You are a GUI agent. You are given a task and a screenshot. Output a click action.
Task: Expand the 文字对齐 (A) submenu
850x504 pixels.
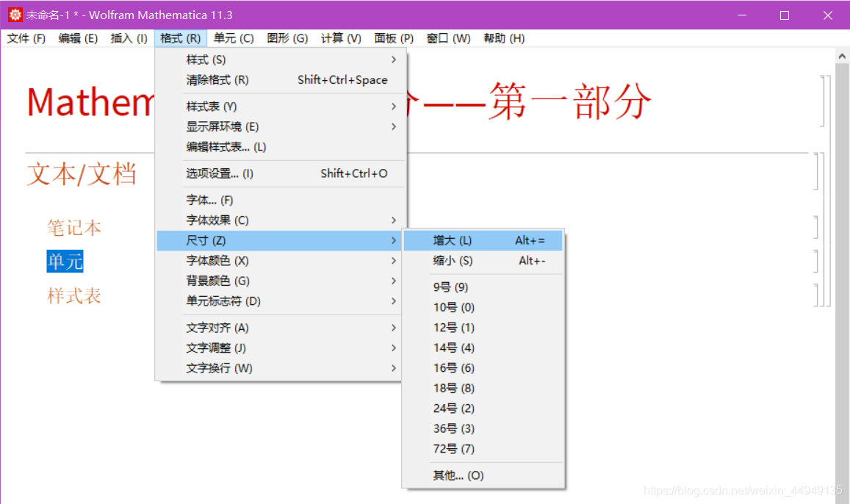pyautogui.click(x=280, y=328)
